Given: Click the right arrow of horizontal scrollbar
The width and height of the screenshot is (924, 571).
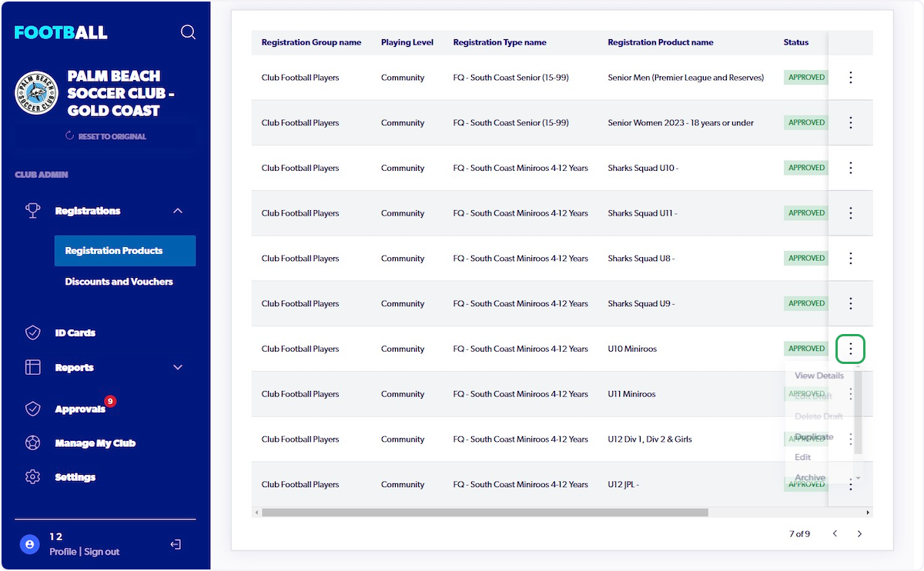Looking at the screenshot, I should coord(869,513).
